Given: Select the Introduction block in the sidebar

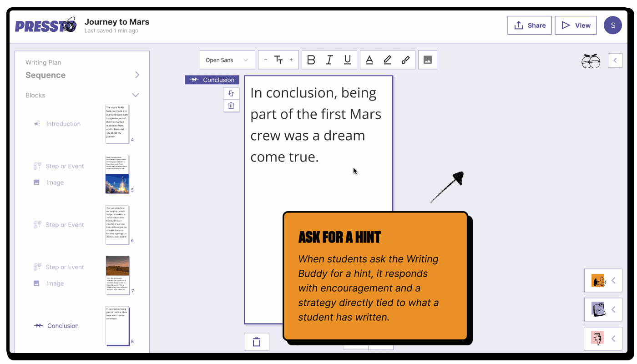Looking at the screenshot, I should point(63,124).
